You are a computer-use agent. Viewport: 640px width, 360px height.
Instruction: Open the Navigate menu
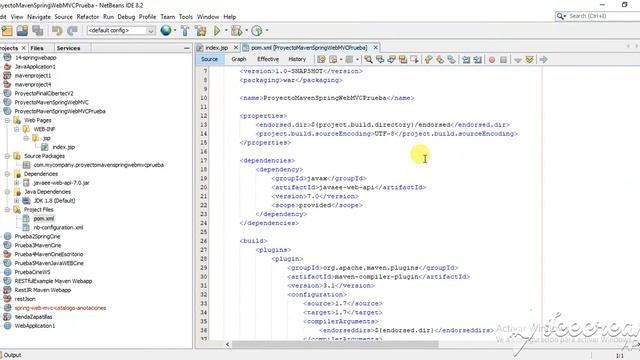[x=39, y=17]
